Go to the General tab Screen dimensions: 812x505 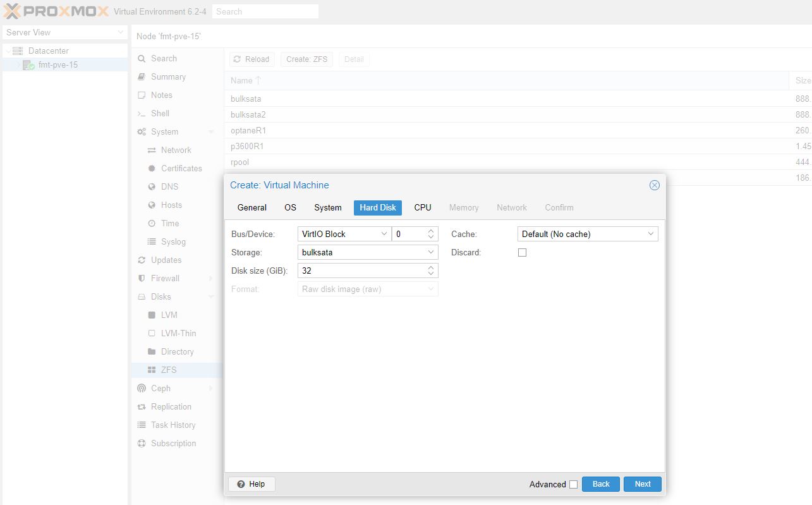point(252,207)
